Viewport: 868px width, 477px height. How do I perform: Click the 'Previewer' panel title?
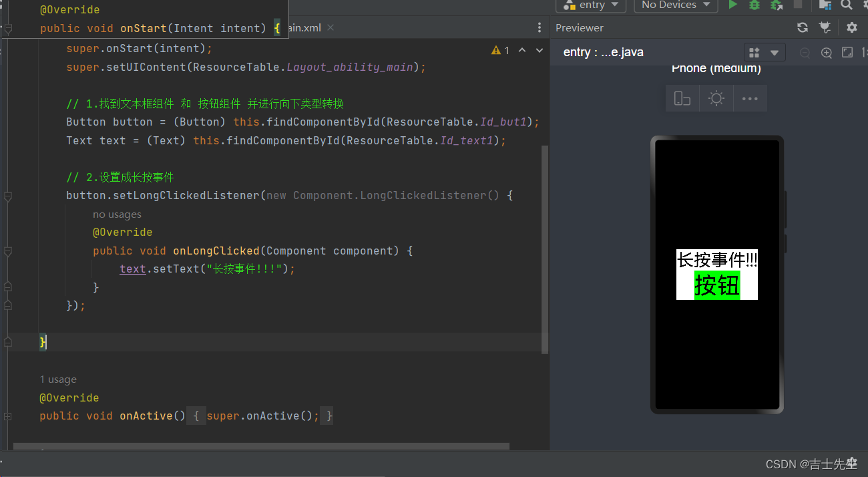[580, 27]
